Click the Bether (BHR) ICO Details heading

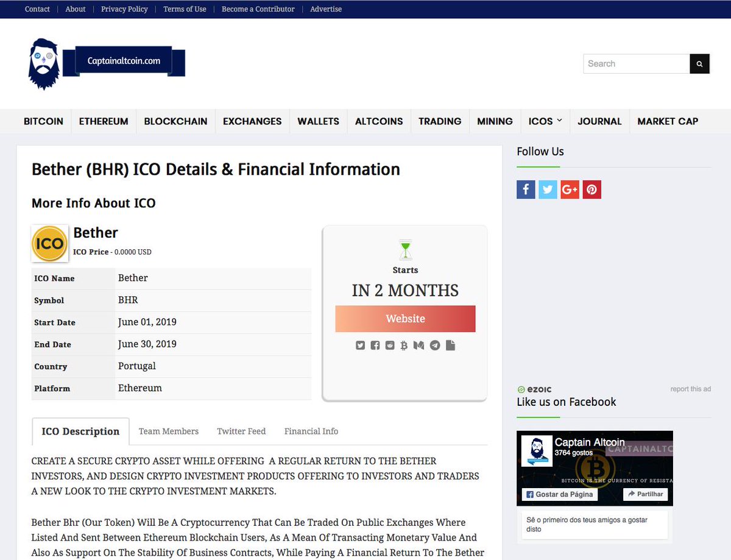216,169
